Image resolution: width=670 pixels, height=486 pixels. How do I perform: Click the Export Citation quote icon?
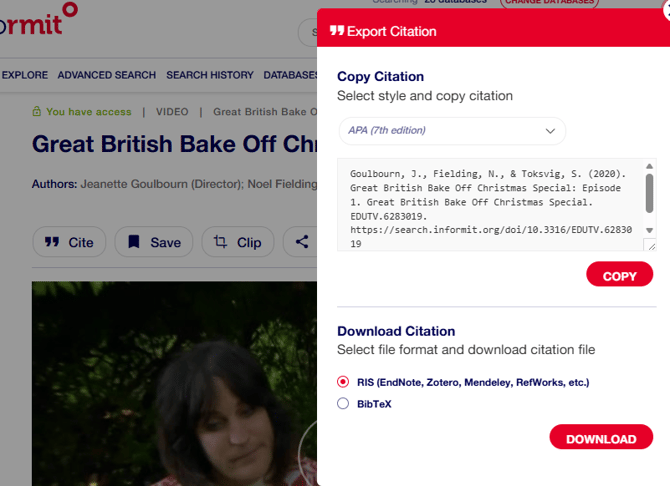(337, 31)
